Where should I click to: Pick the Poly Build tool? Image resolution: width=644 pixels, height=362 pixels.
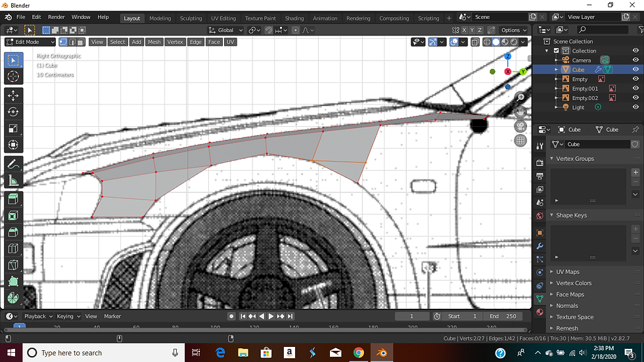13,282
